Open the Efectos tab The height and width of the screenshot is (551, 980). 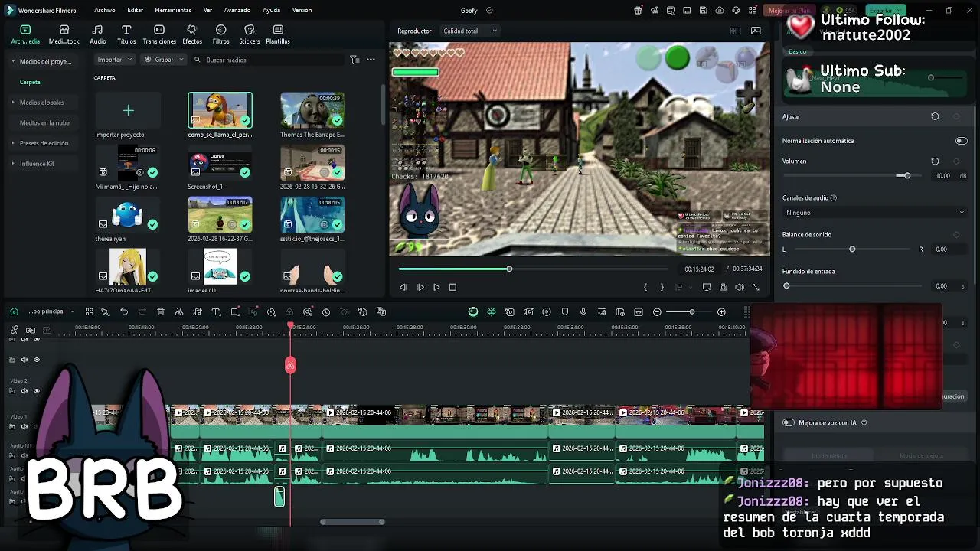pyautogui.click(x=192, y=34)
